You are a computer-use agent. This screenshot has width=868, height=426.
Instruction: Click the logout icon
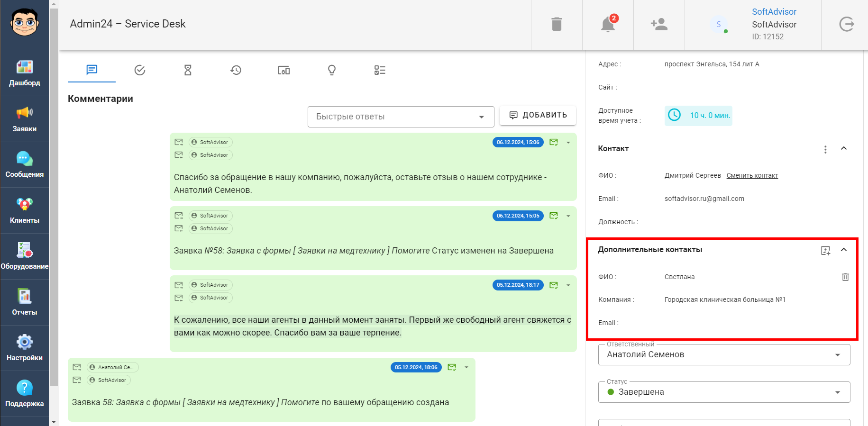(x=846, y=24)
